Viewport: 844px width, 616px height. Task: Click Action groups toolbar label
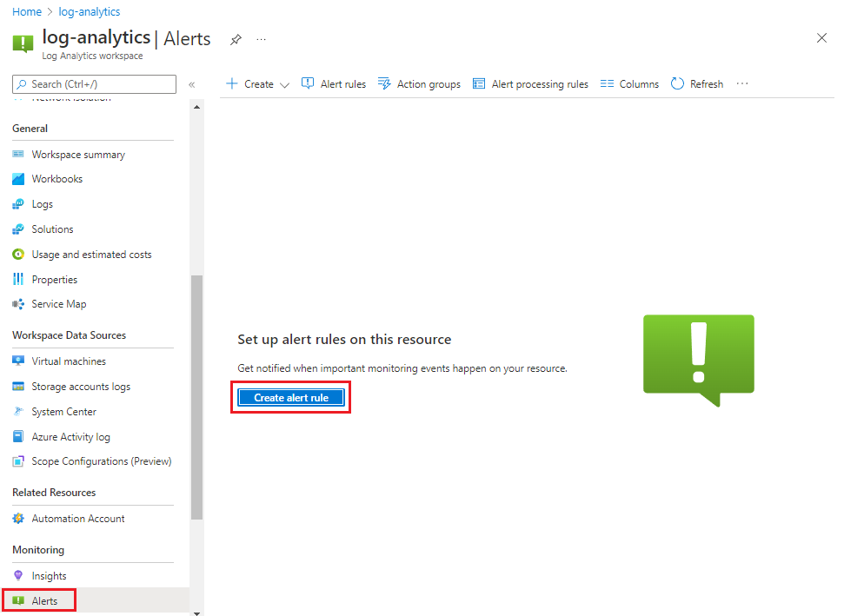tap(429, 84)
